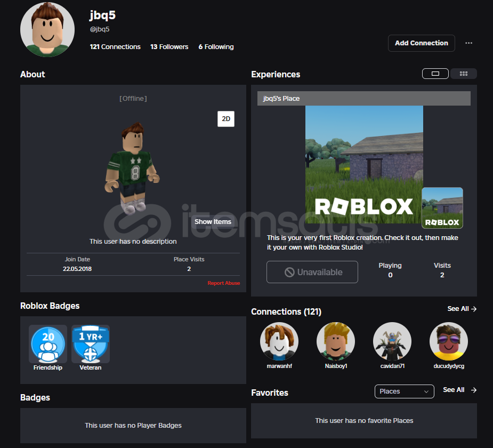Screen dimensions: 493x448
Task: Click the 3D avatar model
Action: pos(132,169)
